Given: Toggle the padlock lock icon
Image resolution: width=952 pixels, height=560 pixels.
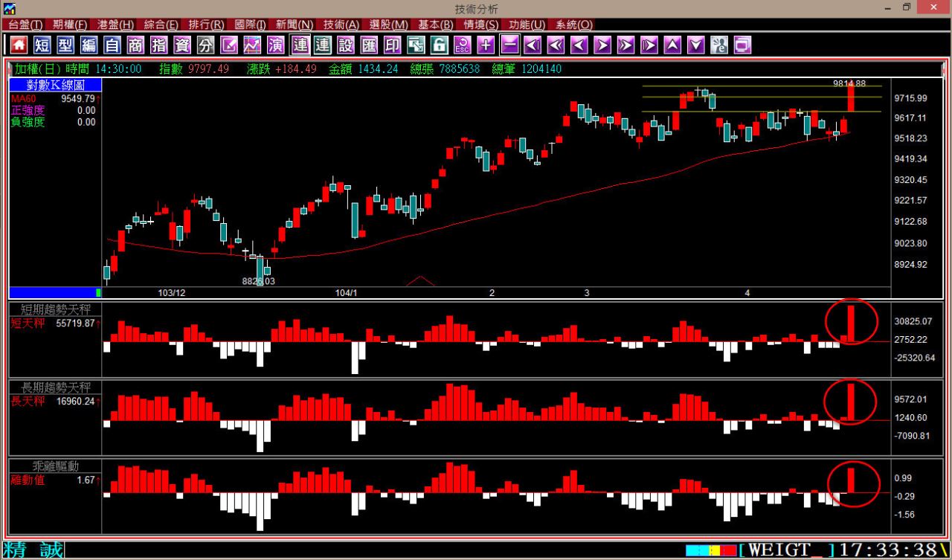Looking at the screenshot, I should (439, 45).
